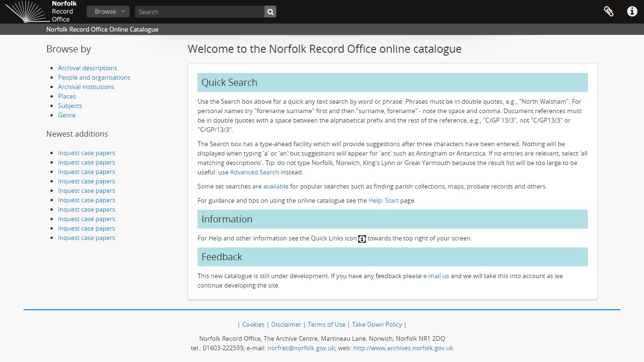The width and height of the screenshot is (644, 362).
Task: Open the Cookies footer link
Action: [254, 324]
